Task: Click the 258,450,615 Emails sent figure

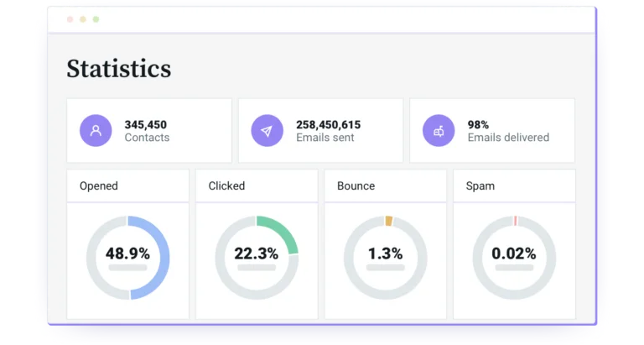Action: click(x=328, y=124)
